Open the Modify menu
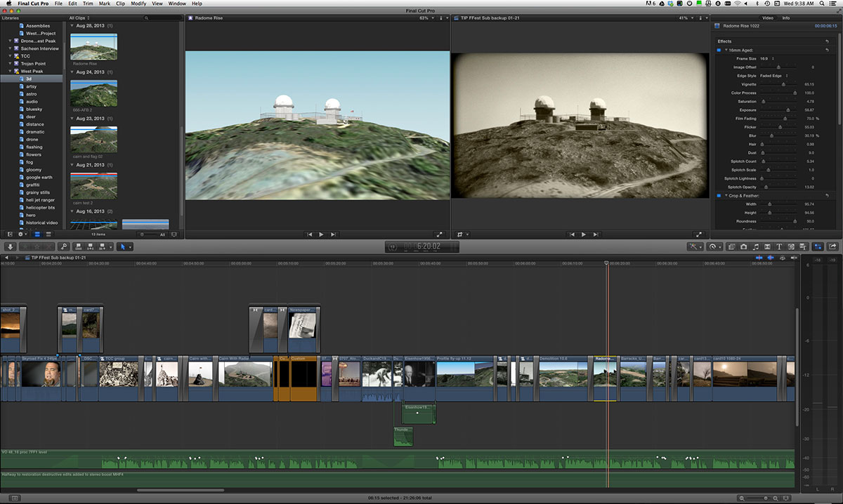The width and height of the screenshot is (843, 504). [x=138, y=4]
